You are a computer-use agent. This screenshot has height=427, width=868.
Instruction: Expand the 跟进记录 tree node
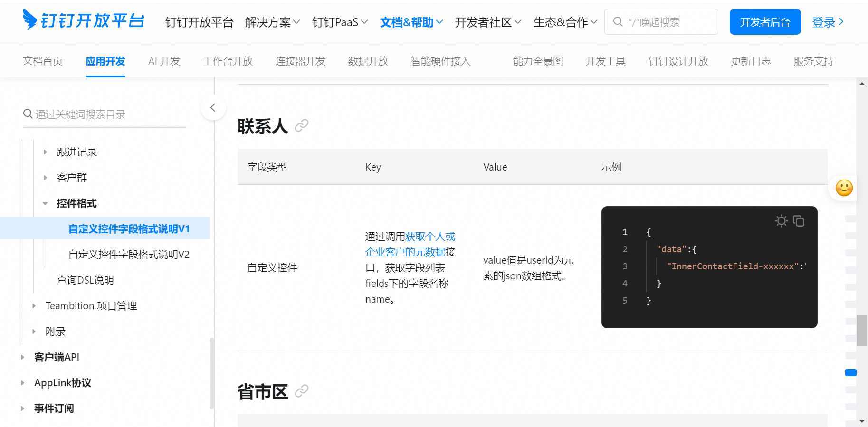pyautogui.click(x=46, y=152)
